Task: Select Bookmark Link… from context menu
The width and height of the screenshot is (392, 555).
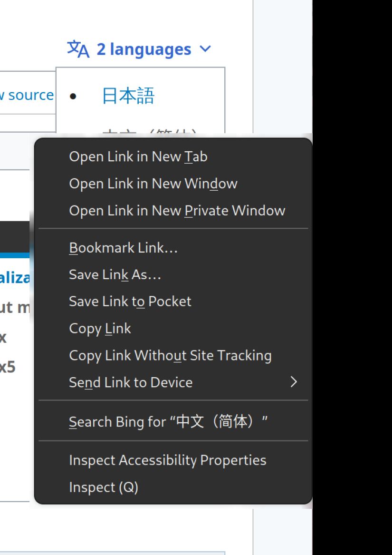Action: 123,248
